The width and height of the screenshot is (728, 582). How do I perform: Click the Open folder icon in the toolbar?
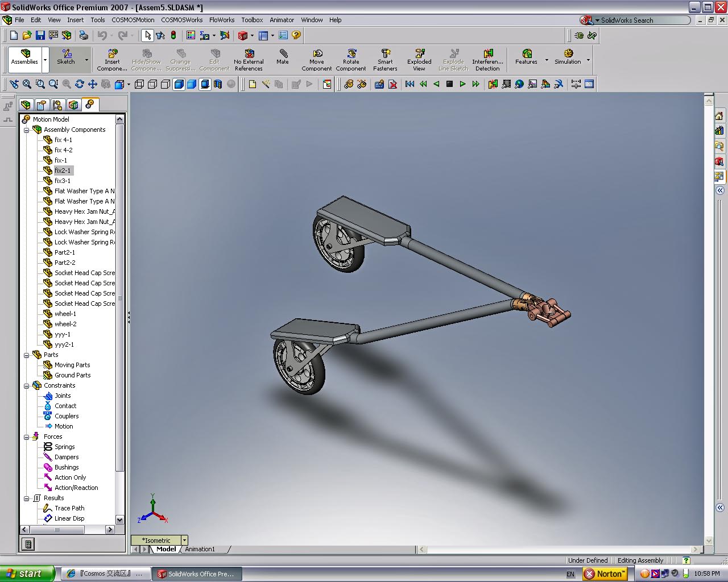tap(27, 35)
